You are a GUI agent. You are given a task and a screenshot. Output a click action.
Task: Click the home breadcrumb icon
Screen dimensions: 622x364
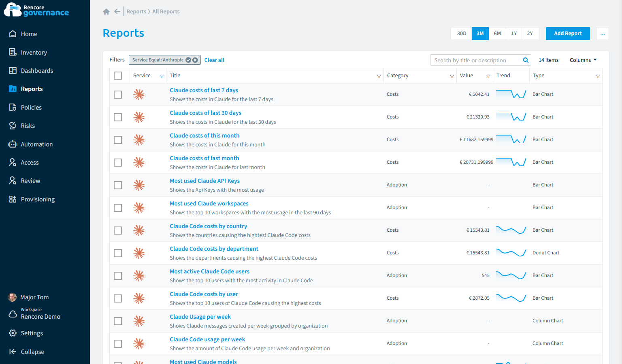coord(107,12)
